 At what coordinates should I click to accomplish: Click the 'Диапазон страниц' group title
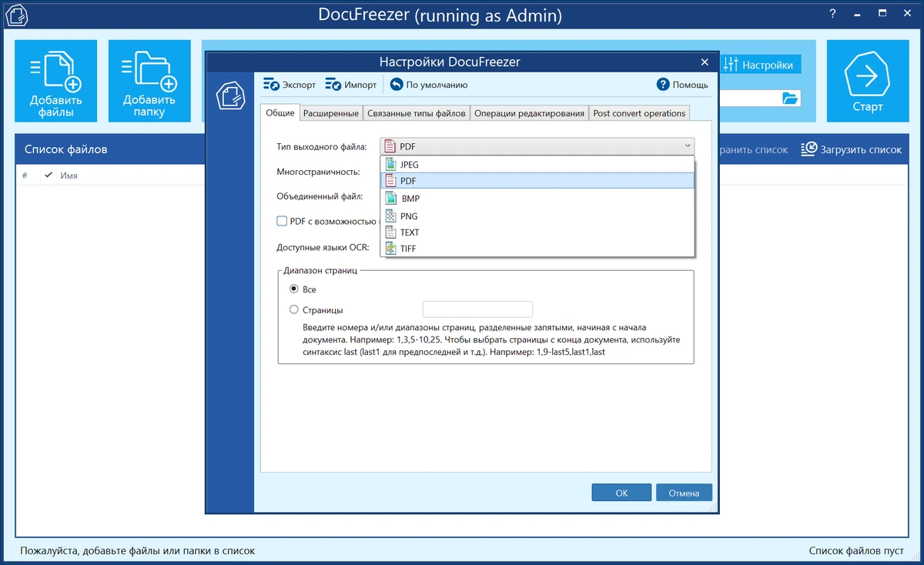click(x=322, y=270)
